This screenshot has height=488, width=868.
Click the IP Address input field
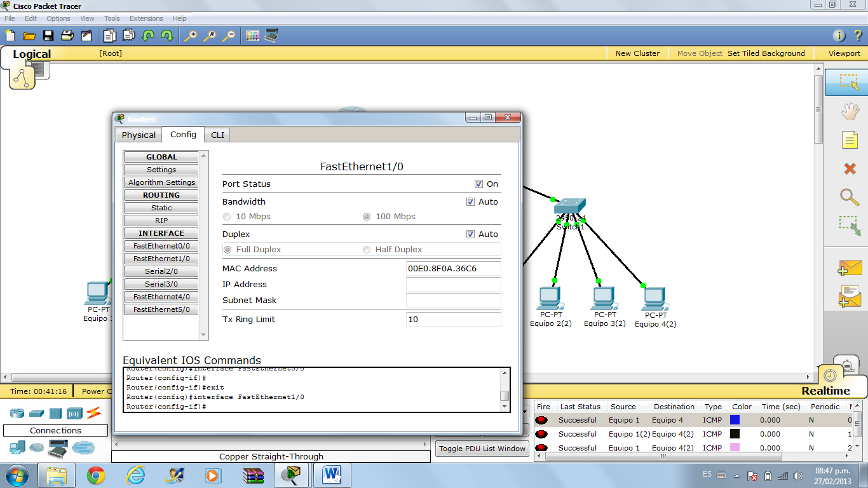pyautogui.click(x=453, y=285)
